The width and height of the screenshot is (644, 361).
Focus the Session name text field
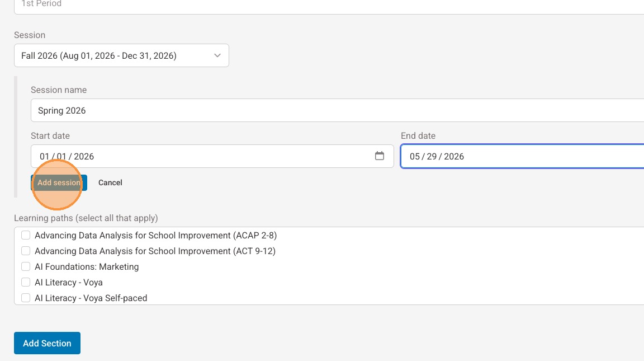pyautogui.click(x=335, y=110)
